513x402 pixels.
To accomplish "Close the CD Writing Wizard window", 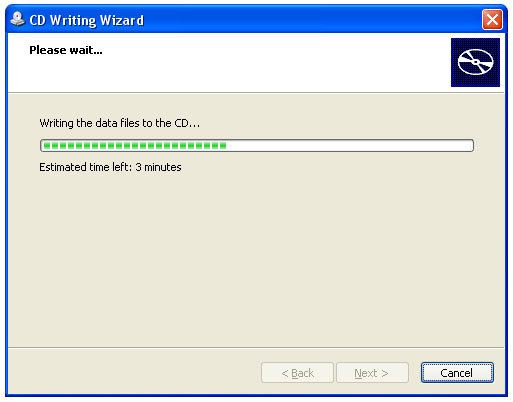I will (492, 20).
